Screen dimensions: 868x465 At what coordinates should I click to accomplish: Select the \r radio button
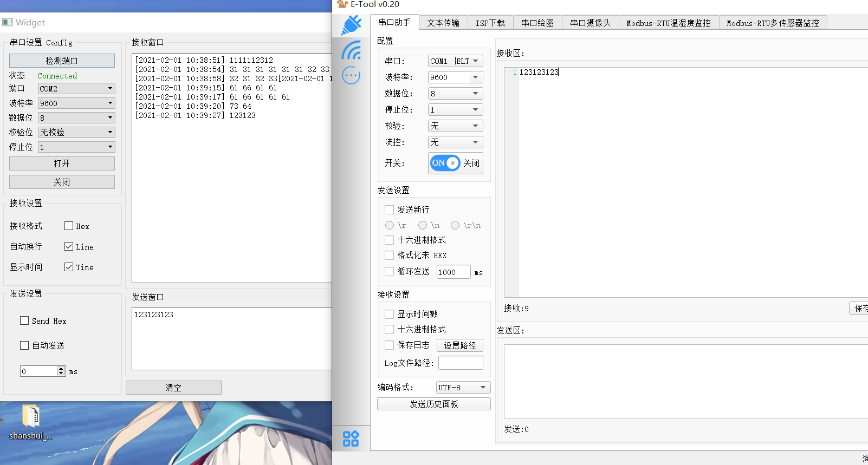click(x=390, y=225)
